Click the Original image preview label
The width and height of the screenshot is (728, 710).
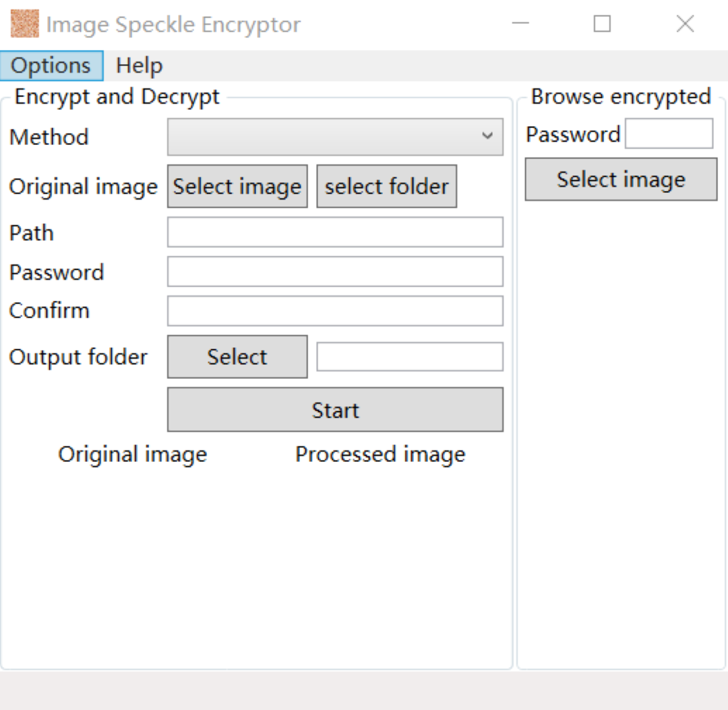133,454
